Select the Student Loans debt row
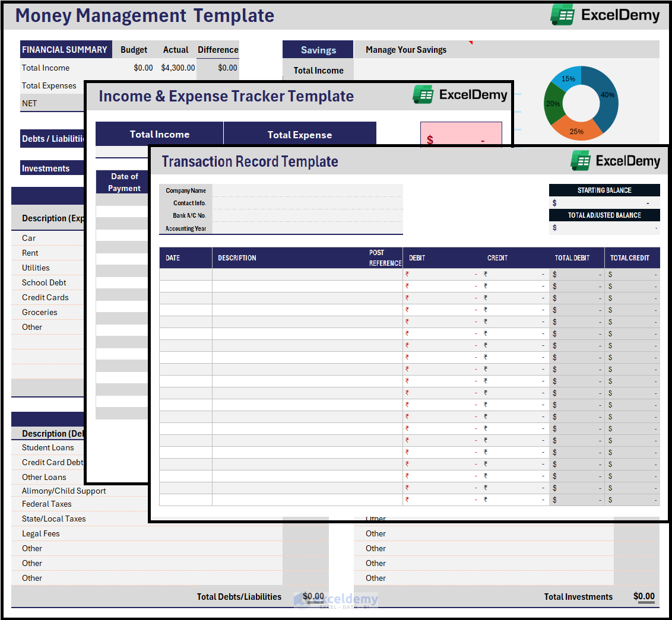This screenshot has height=620, width=672. pos(47,447)
